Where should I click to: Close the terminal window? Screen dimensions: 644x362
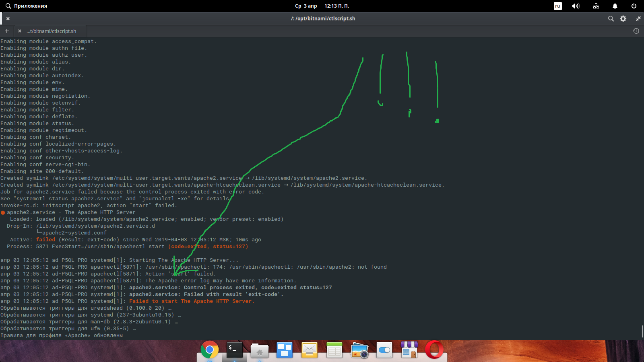click(8, 19)
